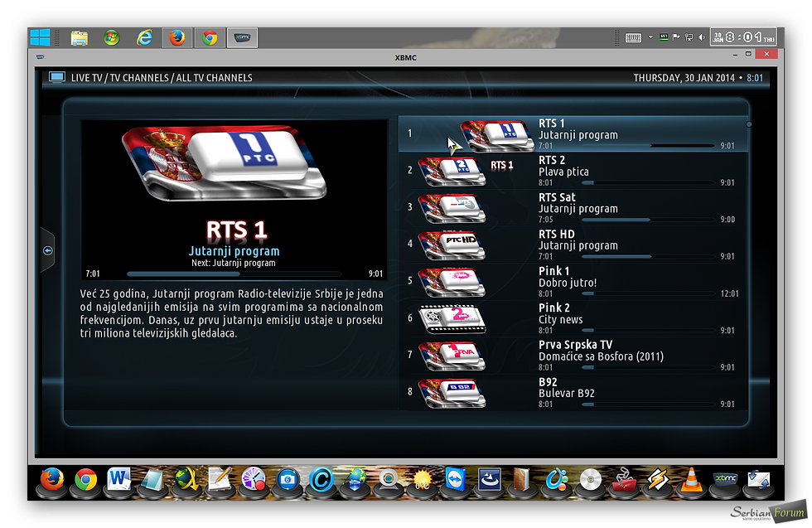Select channel logo for RTS HD
Image resolution: width=812 pixels, height=528 pixels.
click(452, 245)
